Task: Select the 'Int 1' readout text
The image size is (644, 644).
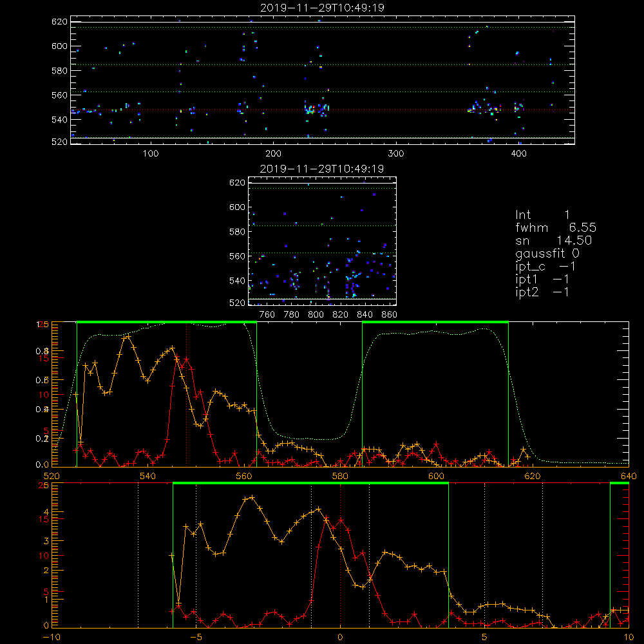Action: (542, 215)
